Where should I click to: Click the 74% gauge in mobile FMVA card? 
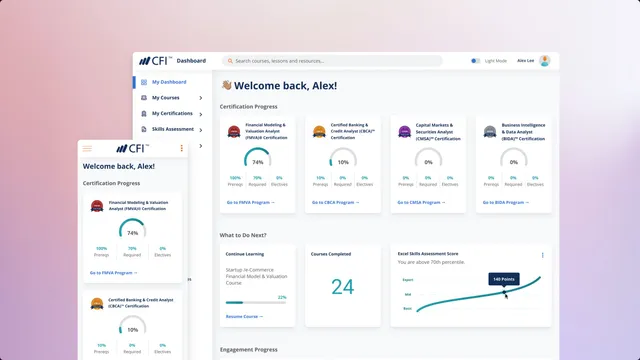[132, 228]
